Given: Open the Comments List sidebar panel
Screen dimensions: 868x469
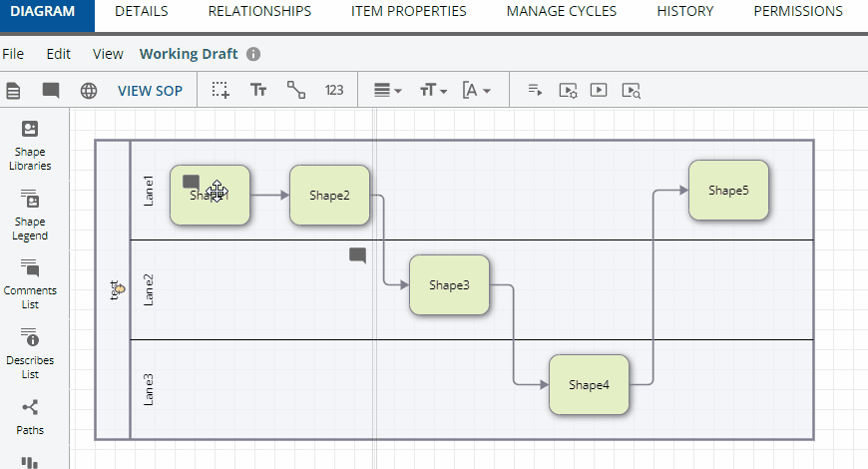Looking at the screenshot, I should coord(30,283).
